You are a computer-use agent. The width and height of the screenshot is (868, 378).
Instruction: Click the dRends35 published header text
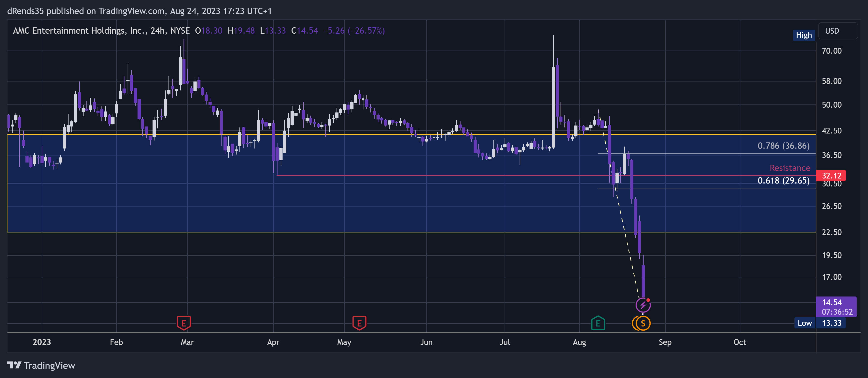[x=139, y=11]
